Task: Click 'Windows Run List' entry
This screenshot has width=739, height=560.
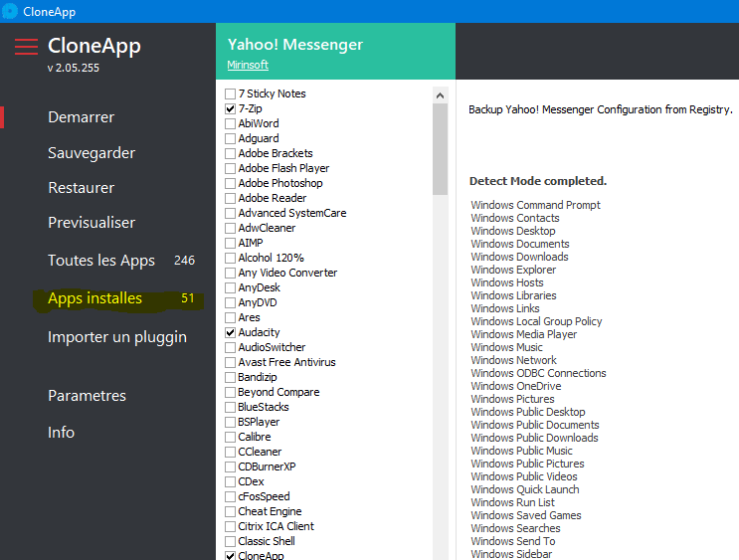Action: tap(512, 502)
